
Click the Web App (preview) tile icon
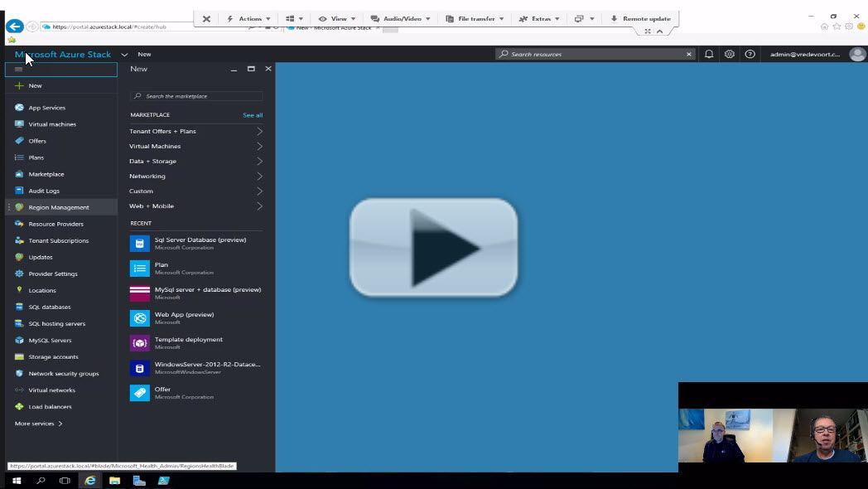(139, 318)
